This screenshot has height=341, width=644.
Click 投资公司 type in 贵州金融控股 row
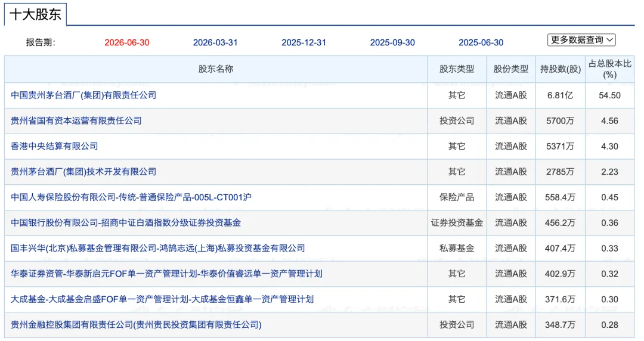tap(457, 324)
